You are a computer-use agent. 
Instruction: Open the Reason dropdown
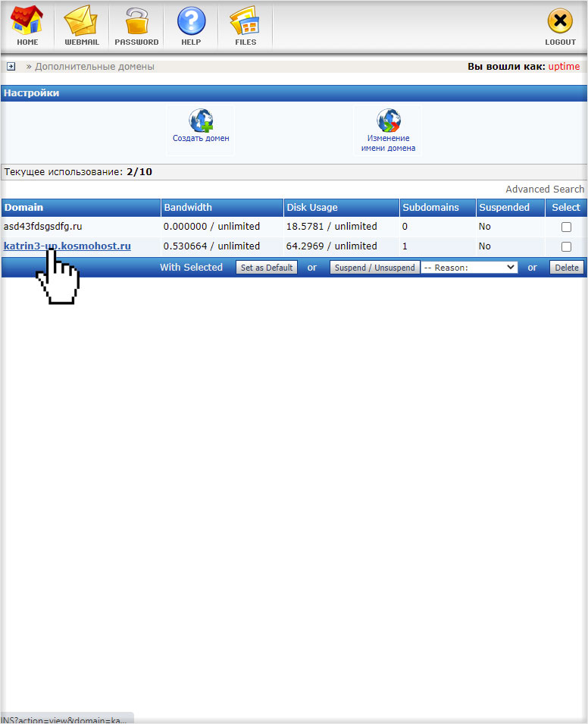coord(469,268)
